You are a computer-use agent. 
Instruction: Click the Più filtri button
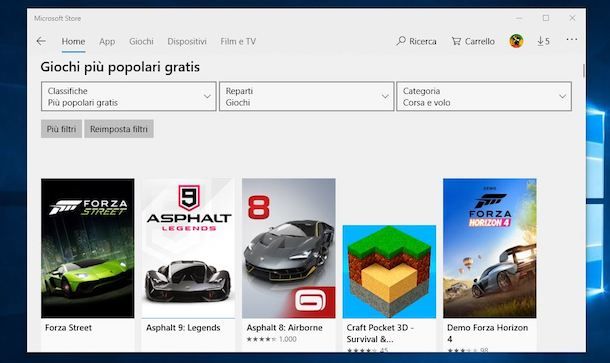pos(61,129)
